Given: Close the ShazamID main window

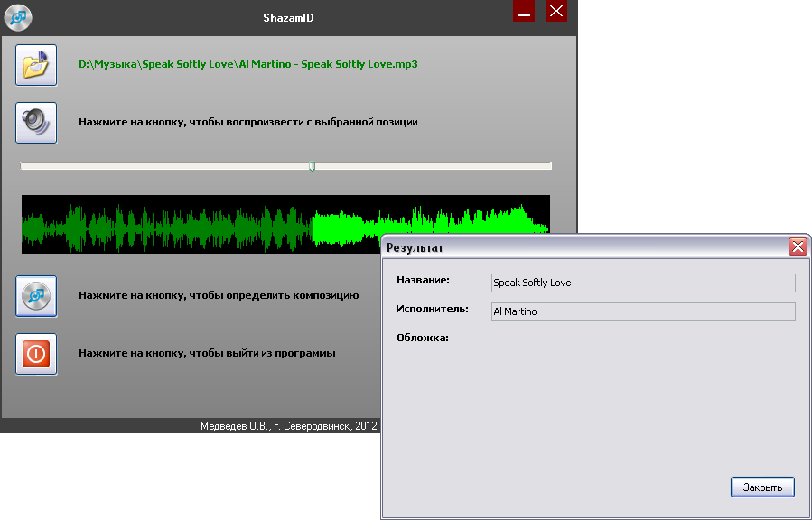Looking at the screenshot, I should click(x=556, y=12).
